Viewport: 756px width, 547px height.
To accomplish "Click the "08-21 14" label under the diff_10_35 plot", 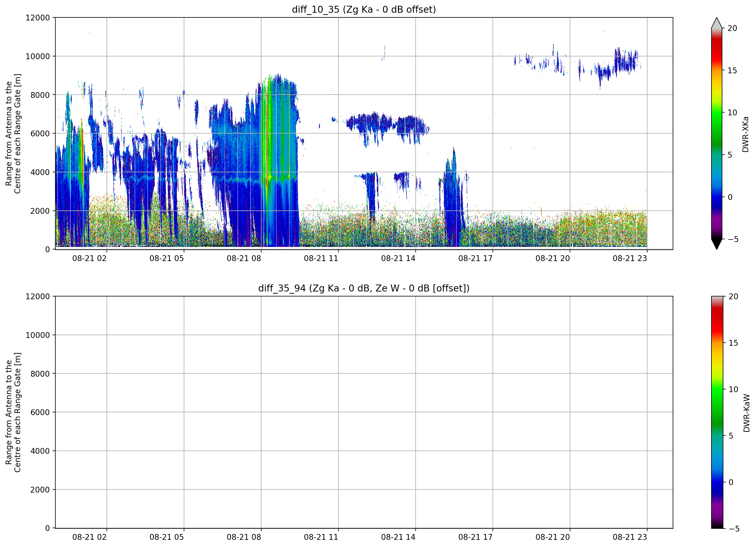I will click(398, 258).
